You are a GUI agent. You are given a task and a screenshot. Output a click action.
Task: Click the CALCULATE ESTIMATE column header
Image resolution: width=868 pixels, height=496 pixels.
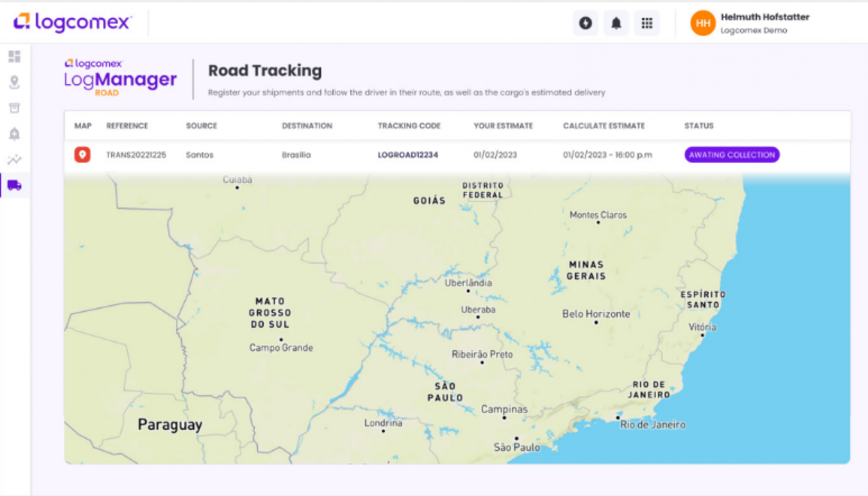pyautogui.click(x=604, y=126)
